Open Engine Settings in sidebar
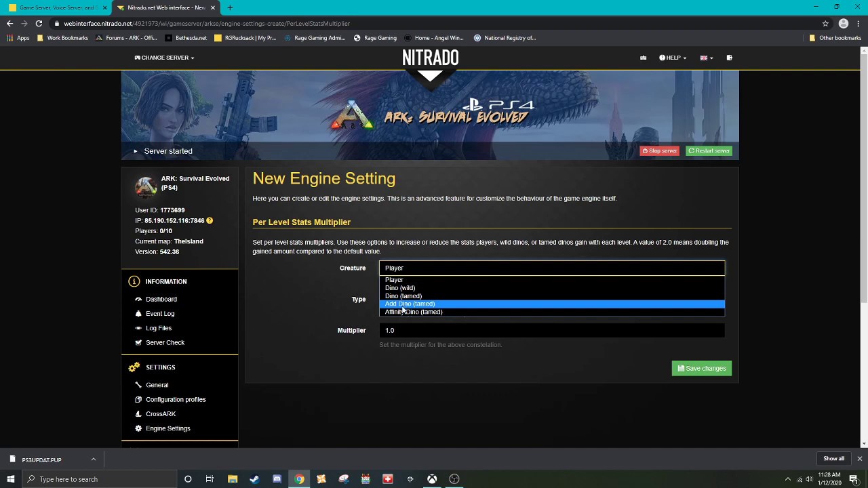 point(168,428)
